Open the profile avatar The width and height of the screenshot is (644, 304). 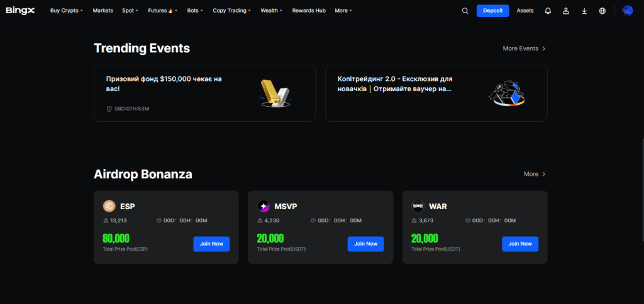(627, 11)
